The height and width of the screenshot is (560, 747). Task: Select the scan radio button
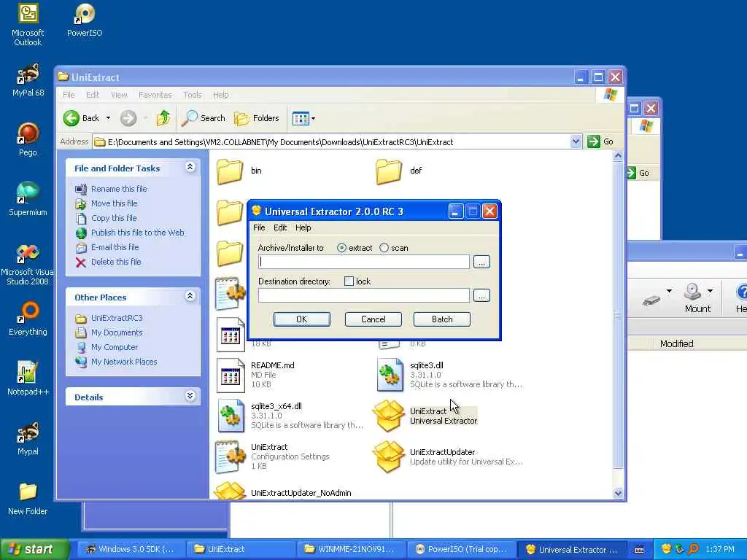(384, 248)
